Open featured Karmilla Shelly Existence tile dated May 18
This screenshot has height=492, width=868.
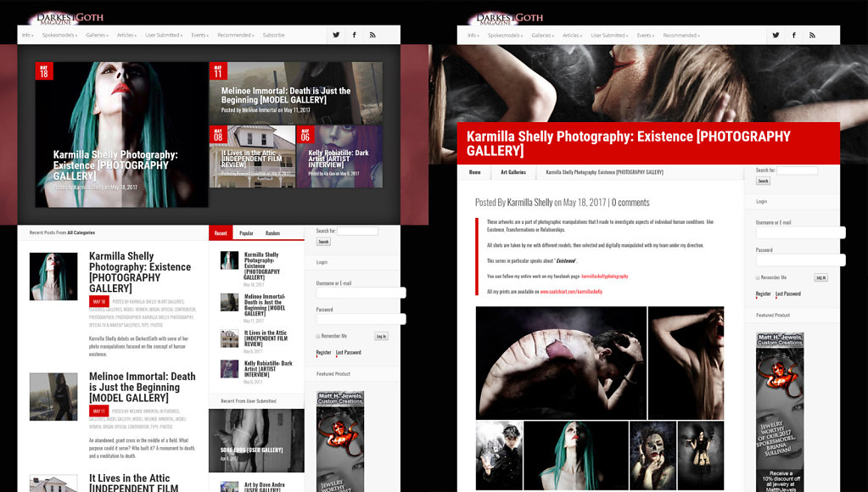point(122,135)
